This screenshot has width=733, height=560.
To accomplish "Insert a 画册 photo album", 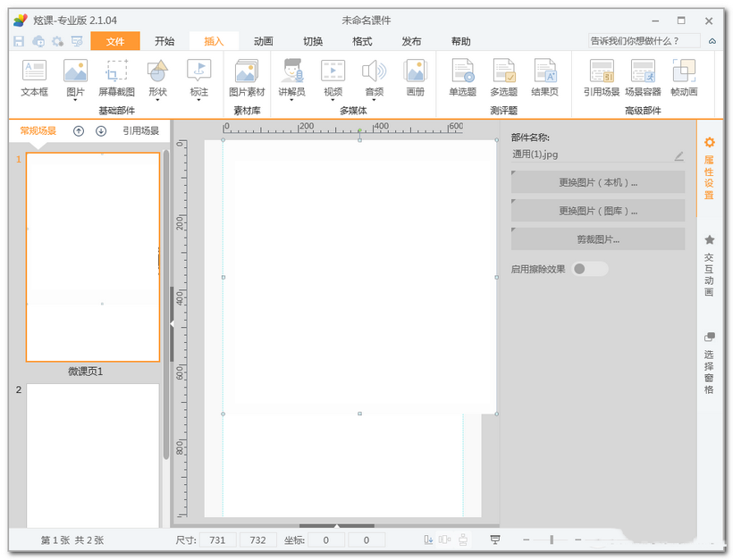I will [x=415, y=79].
